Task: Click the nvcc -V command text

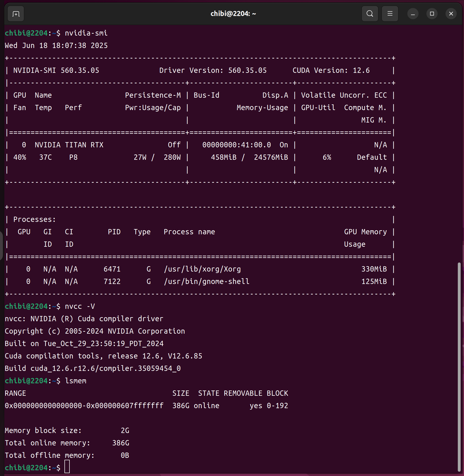Action: tap(80, 306)
